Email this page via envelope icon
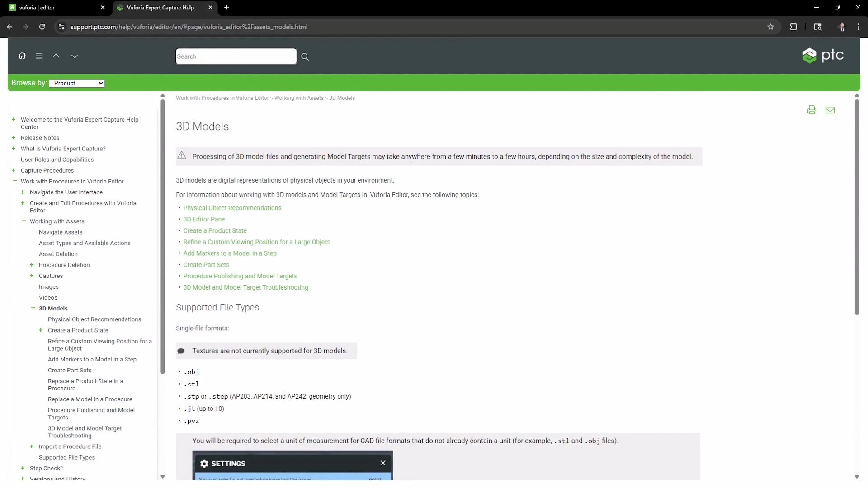The width and height of the screenshot is (868, 488). (830, 110)
